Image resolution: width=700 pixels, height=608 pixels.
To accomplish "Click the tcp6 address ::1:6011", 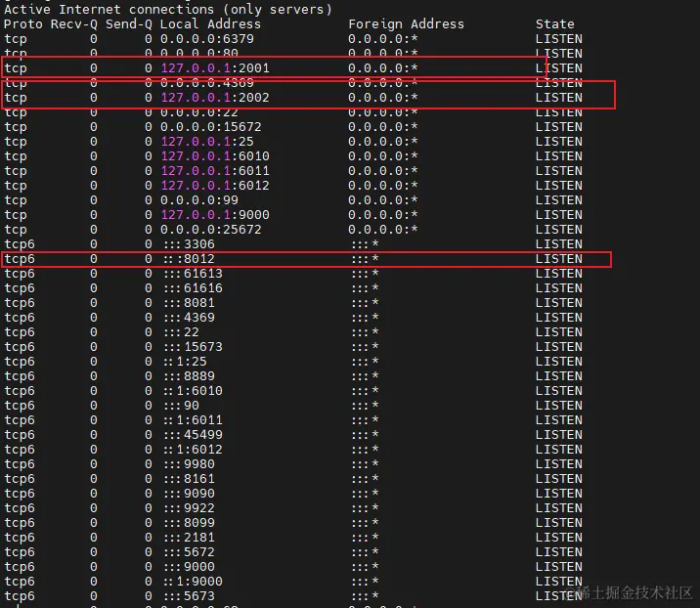I will tap(193, 420).
